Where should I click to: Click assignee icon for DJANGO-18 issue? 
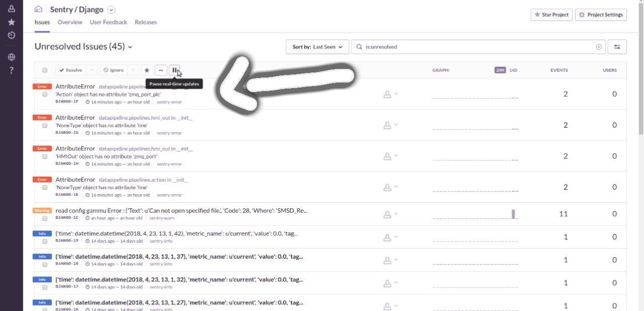point(387,260)
